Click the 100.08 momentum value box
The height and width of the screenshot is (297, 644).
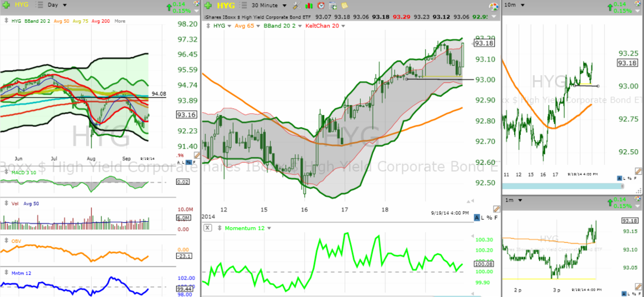[x=483, y=264]
